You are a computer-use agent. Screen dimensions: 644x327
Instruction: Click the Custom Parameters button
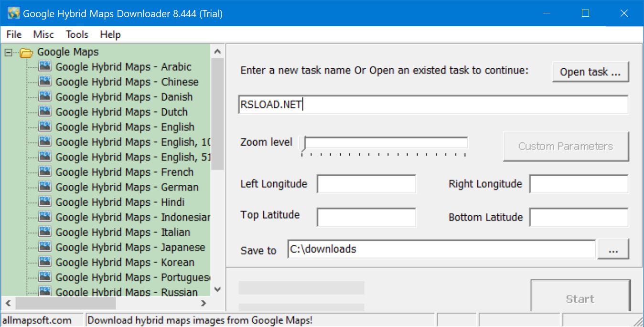point(566,146)
